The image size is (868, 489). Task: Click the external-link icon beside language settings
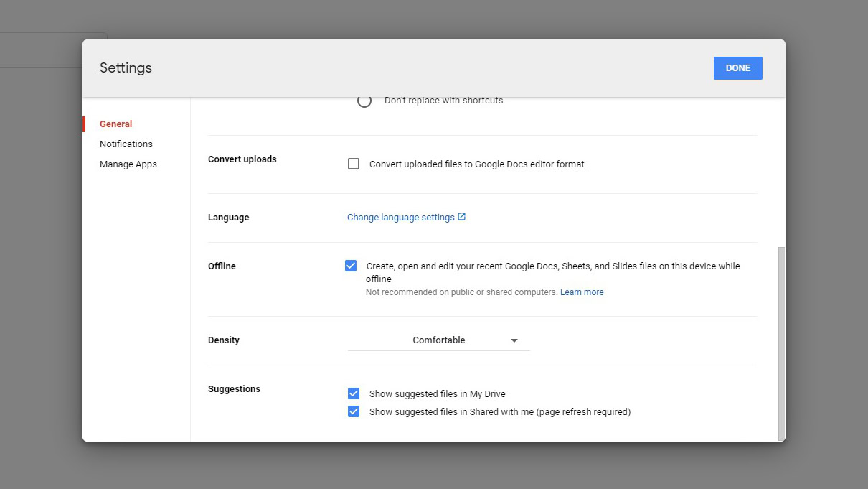coord(462,217)
